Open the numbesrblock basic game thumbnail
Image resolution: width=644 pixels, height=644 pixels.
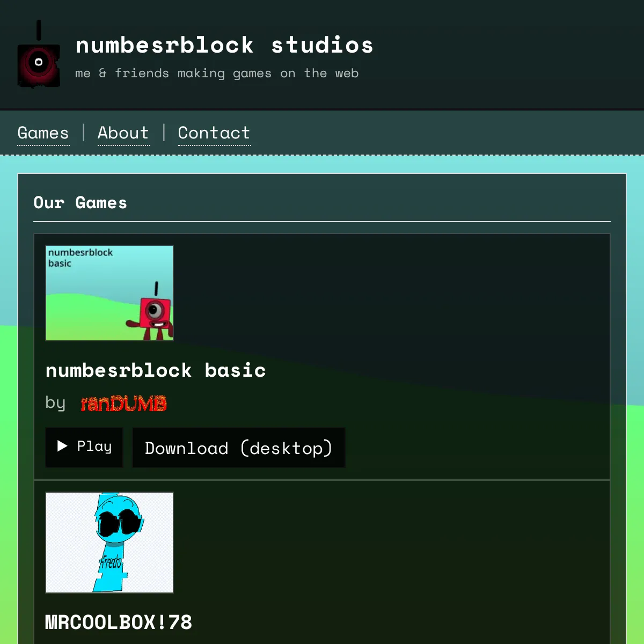109,292
